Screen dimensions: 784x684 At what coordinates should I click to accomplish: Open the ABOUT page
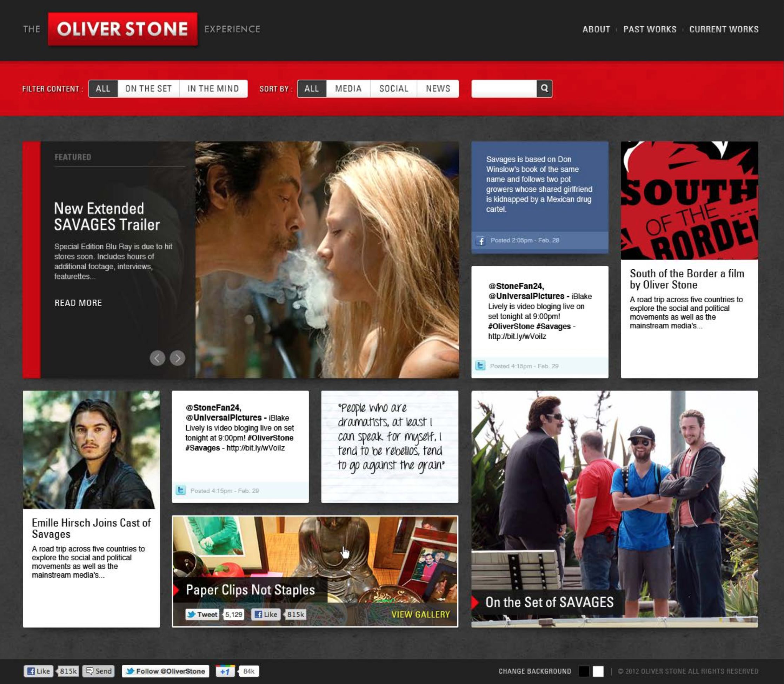596,29
